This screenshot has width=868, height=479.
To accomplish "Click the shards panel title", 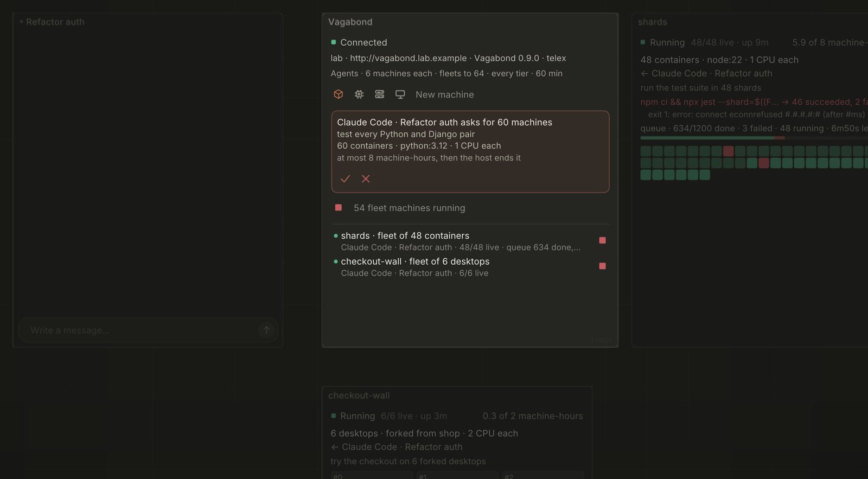I will pos(653,22).
